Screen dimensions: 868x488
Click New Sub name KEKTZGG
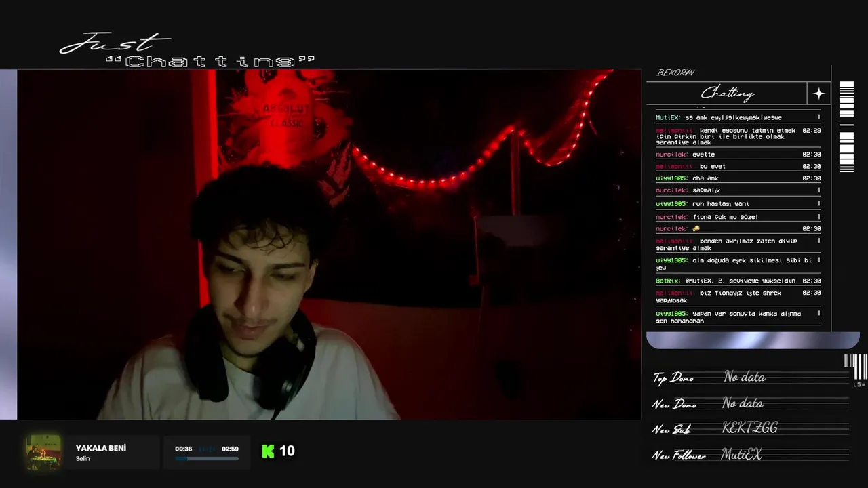[749, 428]
